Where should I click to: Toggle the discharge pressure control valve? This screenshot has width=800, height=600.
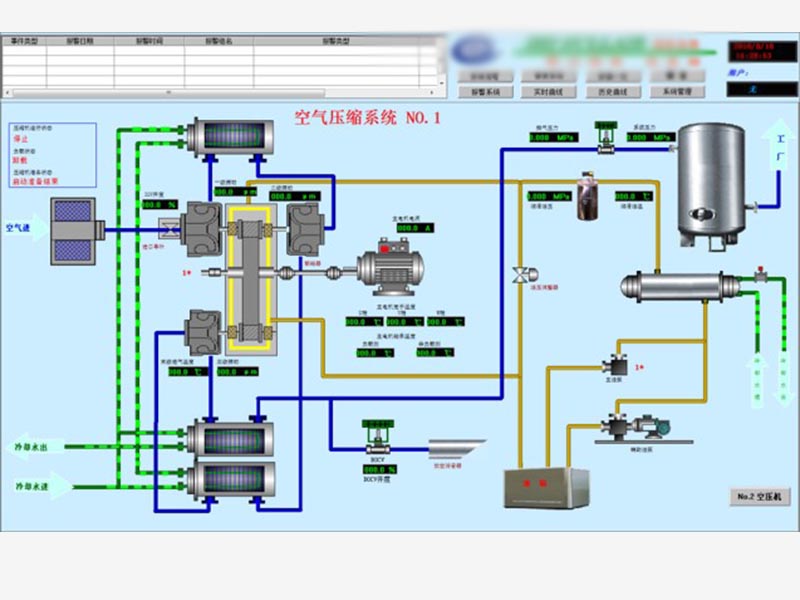[606, 137]
